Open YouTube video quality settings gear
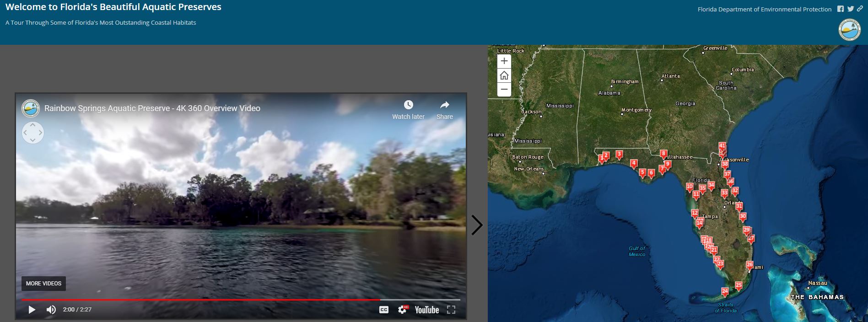This screenshot has width=868, height=322. [402, 310]
